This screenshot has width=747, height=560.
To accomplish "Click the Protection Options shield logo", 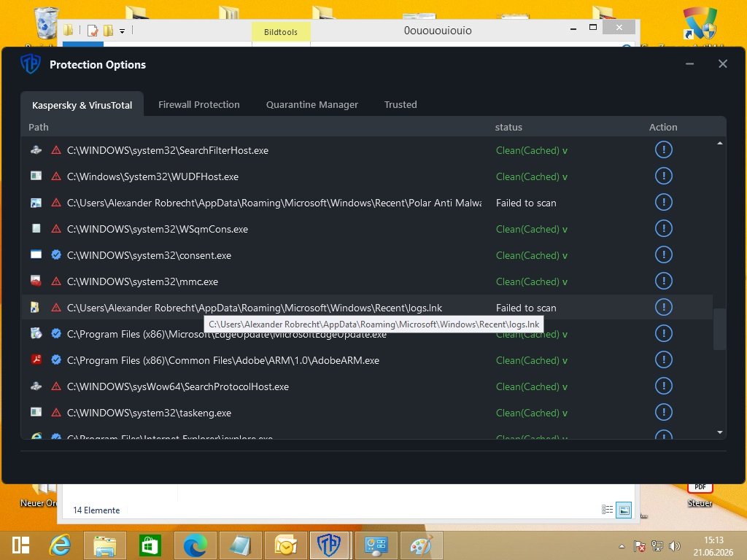I will click(31, 63).
